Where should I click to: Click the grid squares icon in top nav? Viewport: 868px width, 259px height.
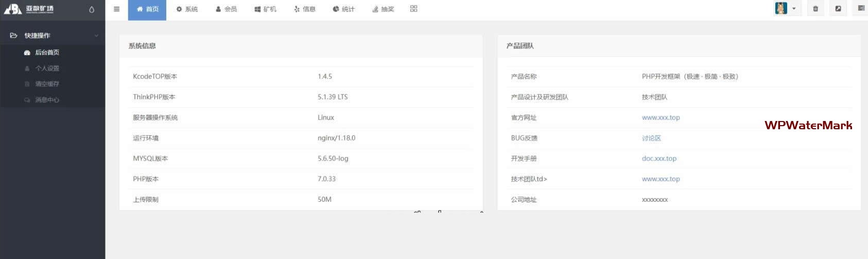pyautogui.click(x=413, y=9)
